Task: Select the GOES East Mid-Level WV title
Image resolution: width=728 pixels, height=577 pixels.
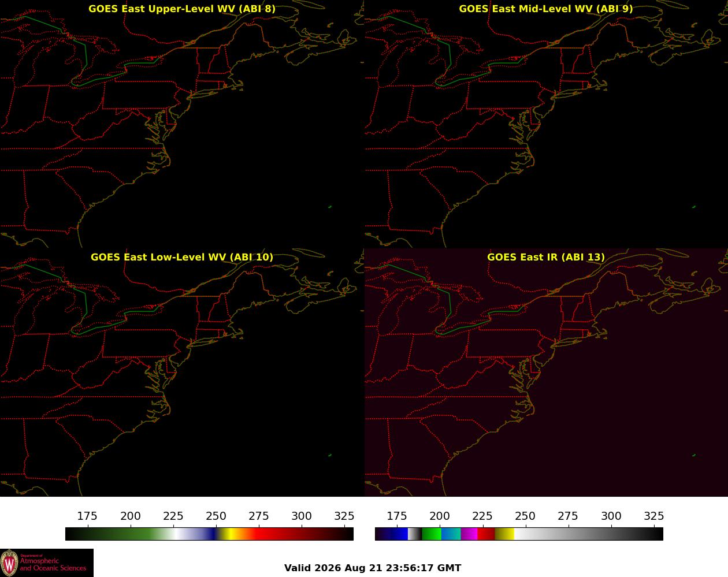Action: click(x=546, y=9)
